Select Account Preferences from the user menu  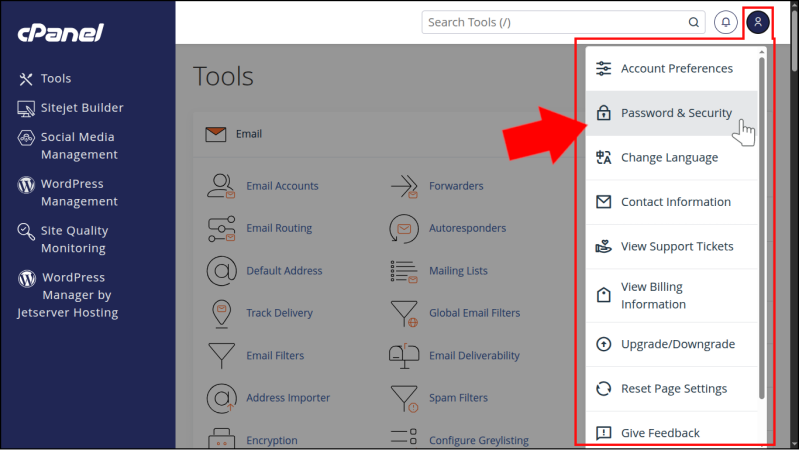pyautogui.click(x=672, y=69)
